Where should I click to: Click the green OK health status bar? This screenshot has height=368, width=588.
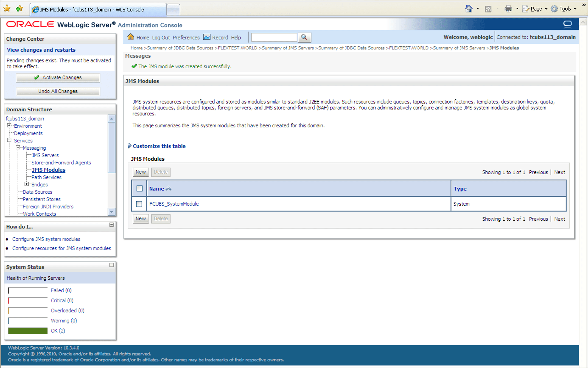tap(28, 331)
